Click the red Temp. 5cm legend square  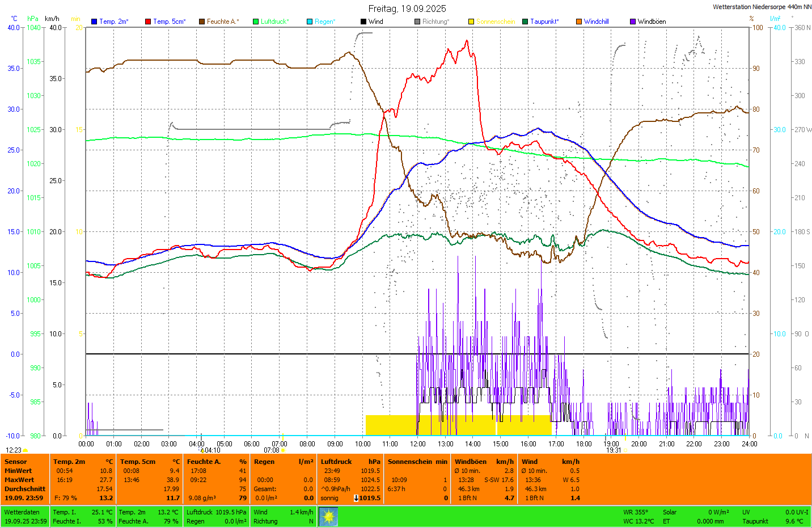(x=148, y=22)
